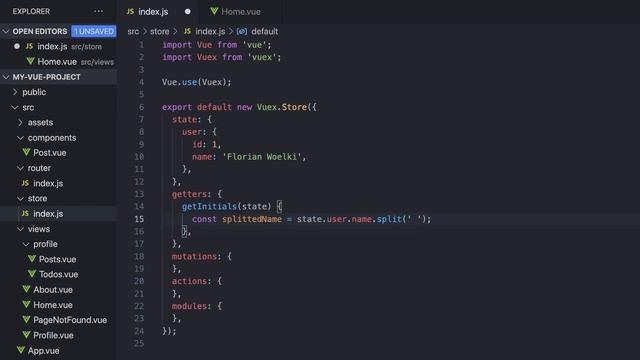Viewport: 640px width, 360px height.
Task: Click the 1 UNSAVED badge
Action: pyautogui.click(x=93, y=31)
